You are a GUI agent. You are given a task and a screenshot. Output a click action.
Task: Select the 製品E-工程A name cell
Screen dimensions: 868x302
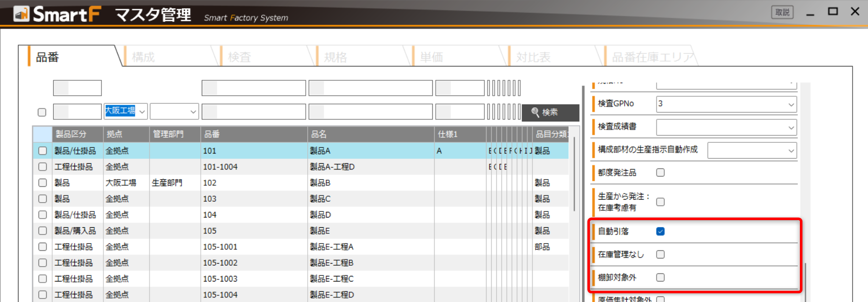pos(371,247)
